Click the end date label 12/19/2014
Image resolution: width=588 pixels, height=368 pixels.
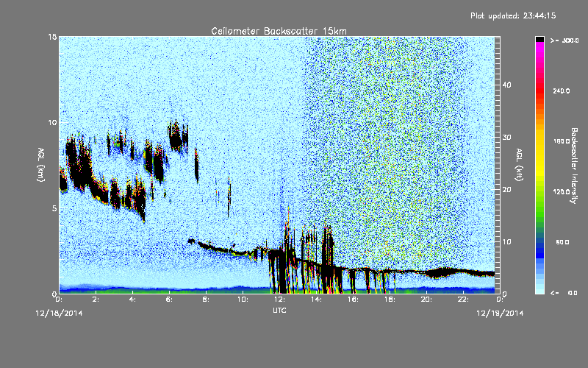[x=500, y=314]
